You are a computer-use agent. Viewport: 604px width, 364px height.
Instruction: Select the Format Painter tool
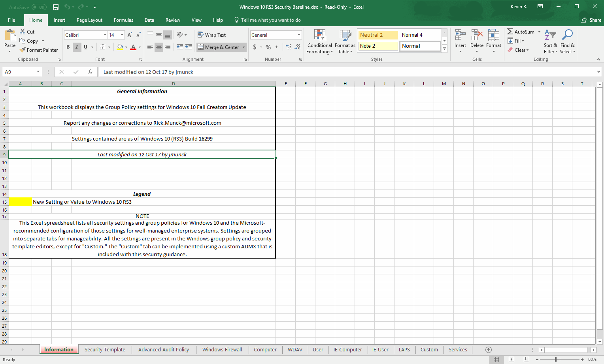(39, 50)
